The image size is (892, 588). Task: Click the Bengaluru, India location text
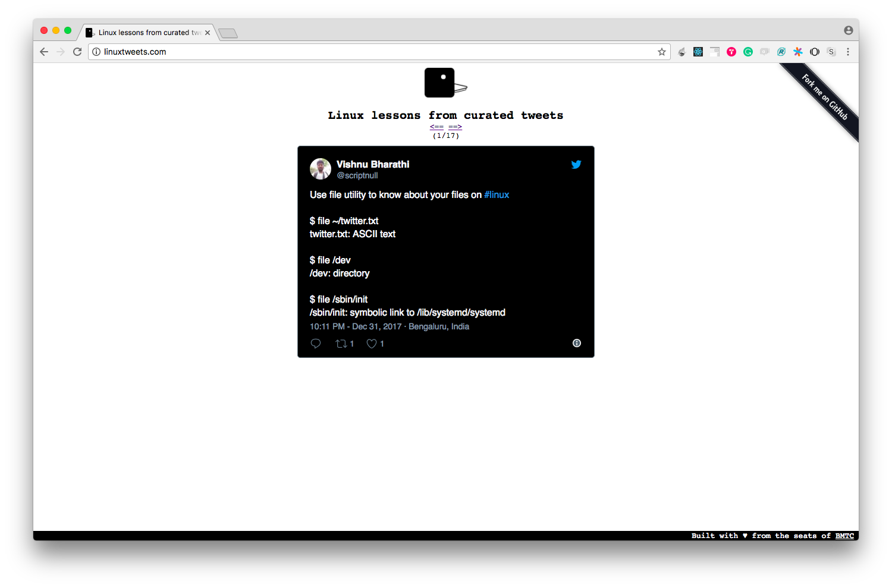point(439,326)
